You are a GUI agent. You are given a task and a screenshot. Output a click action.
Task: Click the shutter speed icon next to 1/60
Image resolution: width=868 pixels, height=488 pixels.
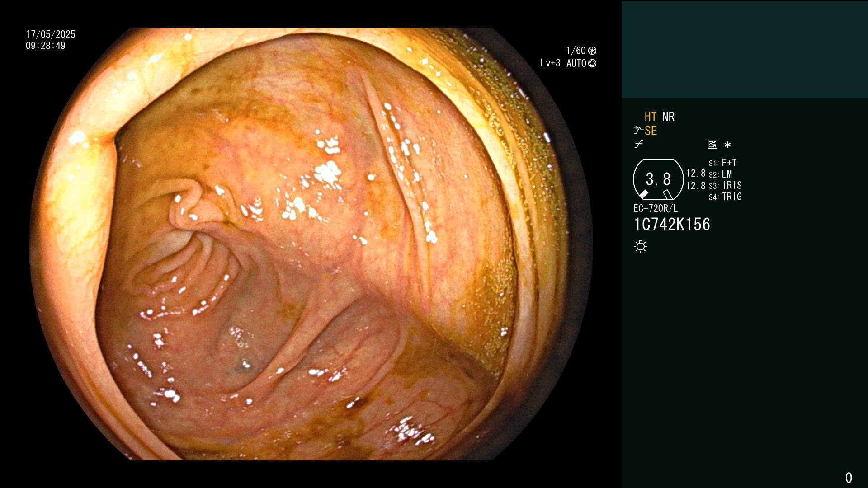592,51
